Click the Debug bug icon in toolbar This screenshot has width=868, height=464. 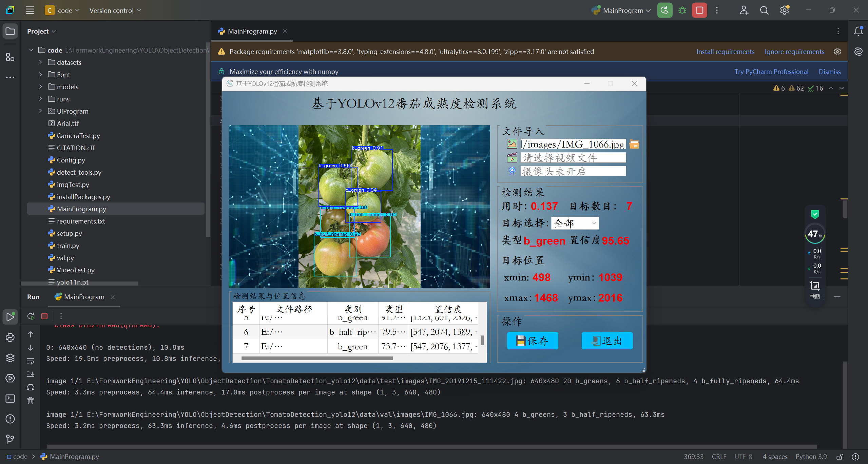[x=682, y=11]
